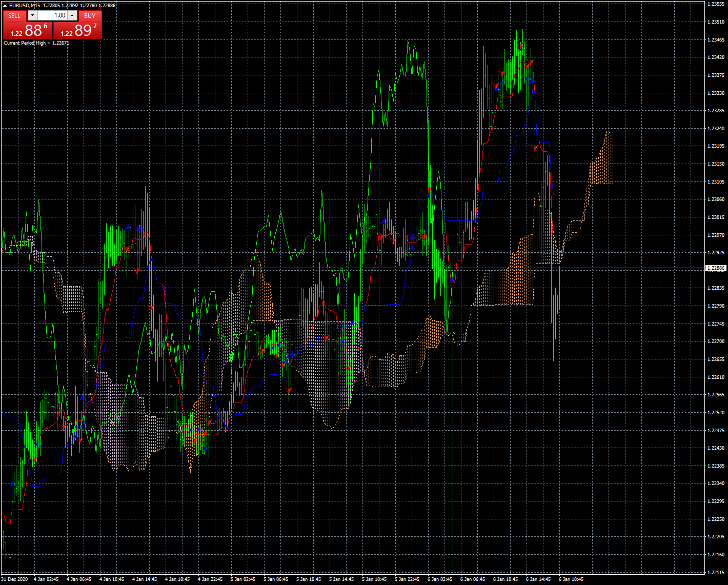Decrease trade volume with down arrow
The image size is (728, 585).
point(32,16)
